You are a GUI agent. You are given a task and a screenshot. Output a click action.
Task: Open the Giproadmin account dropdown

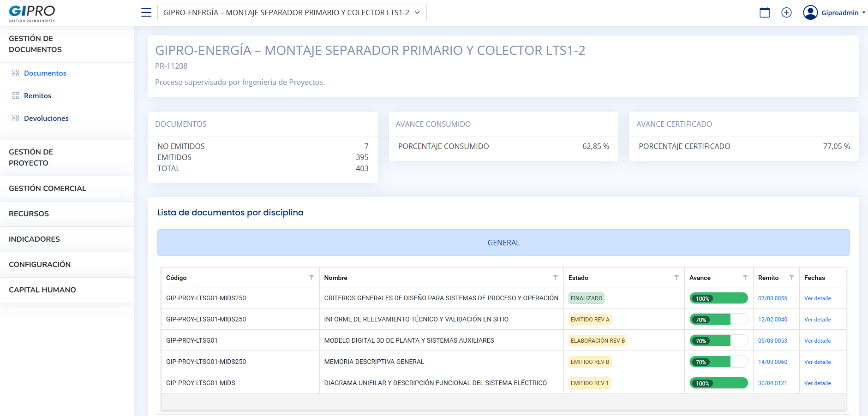coord(844,12)
